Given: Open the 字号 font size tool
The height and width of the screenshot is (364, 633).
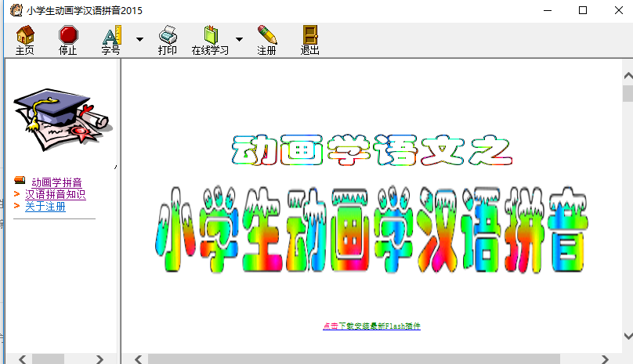Looking at the screenshot, I should tap(111, 40).
